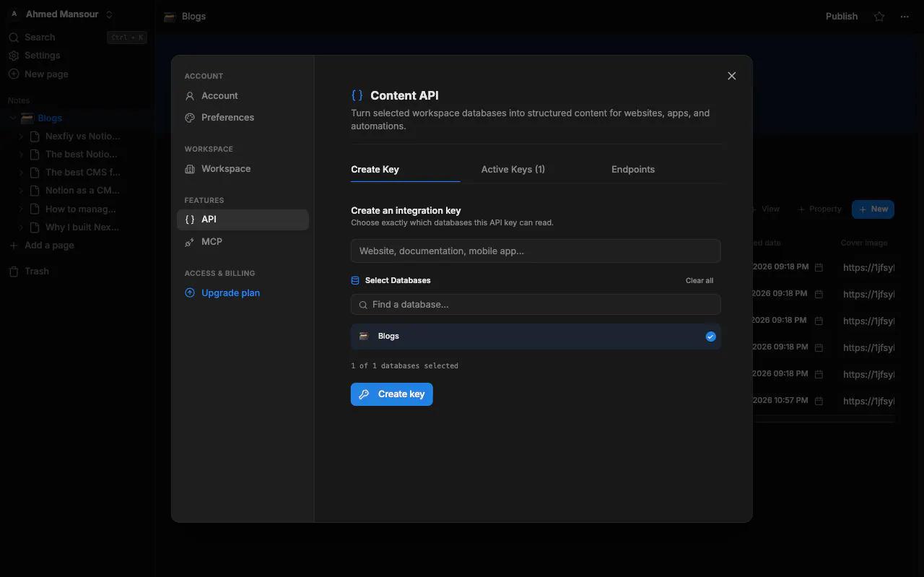Screen dimensions: 924x577
Task: Click the View button above the table
Action: point(765,209)
